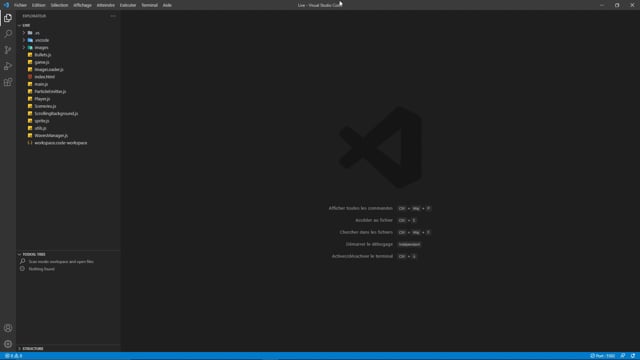Viewport: 640px width, 360px height.
Task: Open Bullets.js file
Action: pos(68,55)
